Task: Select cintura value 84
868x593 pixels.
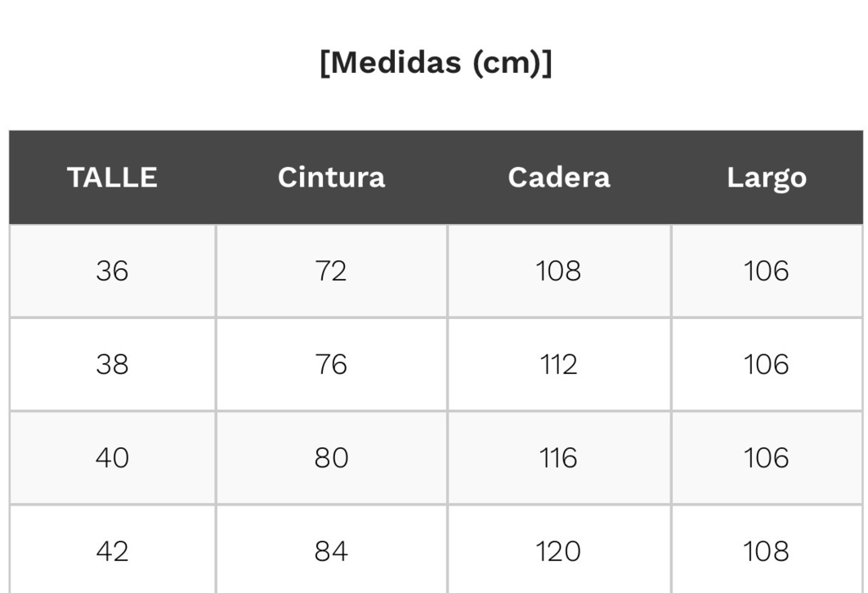Action: pos(331,551)
